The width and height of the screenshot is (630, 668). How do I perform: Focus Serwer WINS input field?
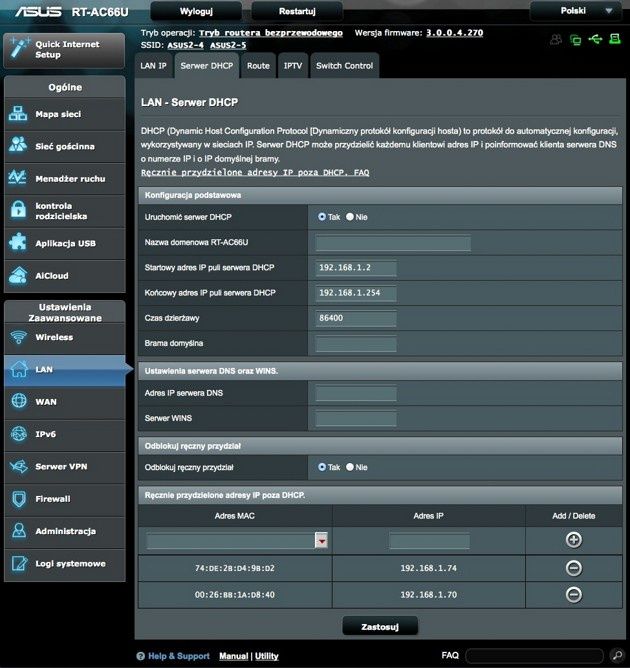click(356, 418)
